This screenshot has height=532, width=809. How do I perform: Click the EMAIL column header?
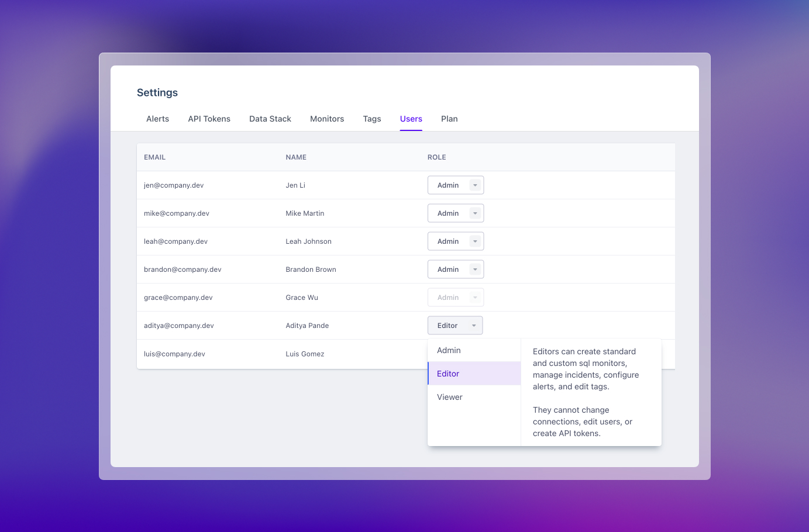coord(154,157)
